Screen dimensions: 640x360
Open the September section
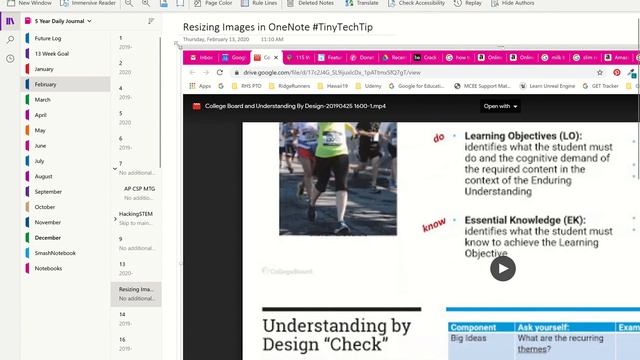tap(65, 191)
